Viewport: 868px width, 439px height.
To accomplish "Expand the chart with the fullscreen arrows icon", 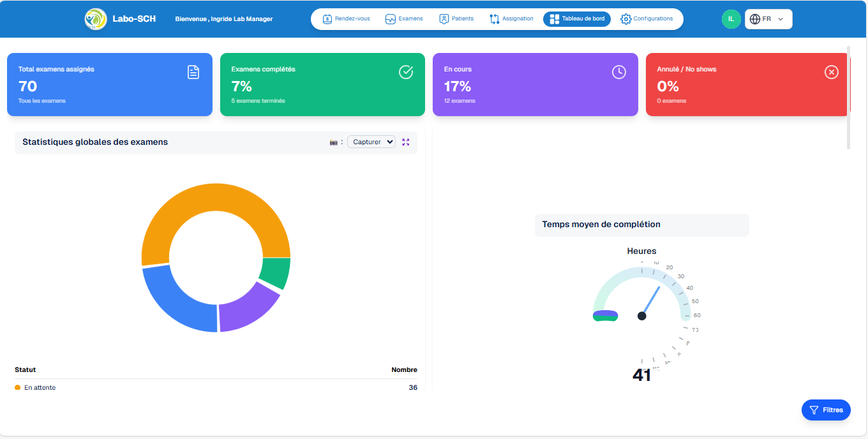I will click(x=406, y=142).
